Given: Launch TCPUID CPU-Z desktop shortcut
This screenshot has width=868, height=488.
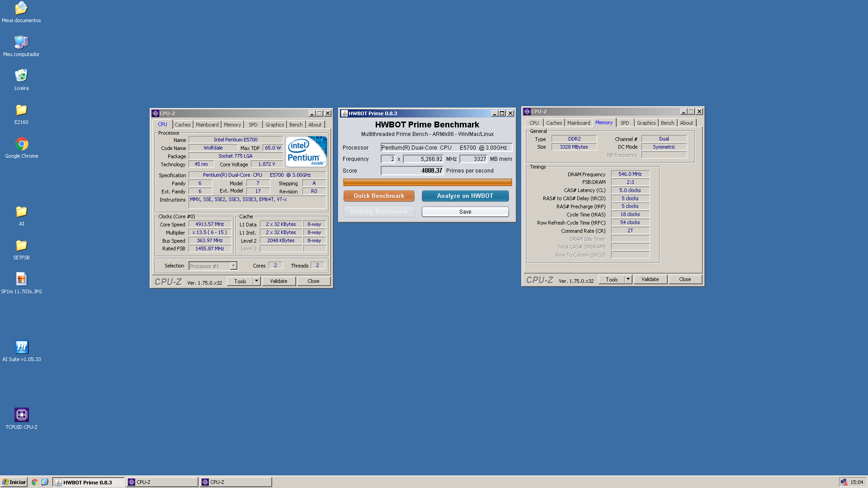Looking at the screenshot, I should (21, 419).
